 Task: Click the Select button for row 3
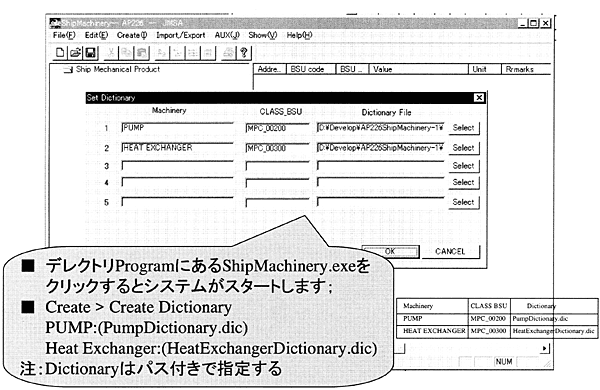(x=463, y=166)
